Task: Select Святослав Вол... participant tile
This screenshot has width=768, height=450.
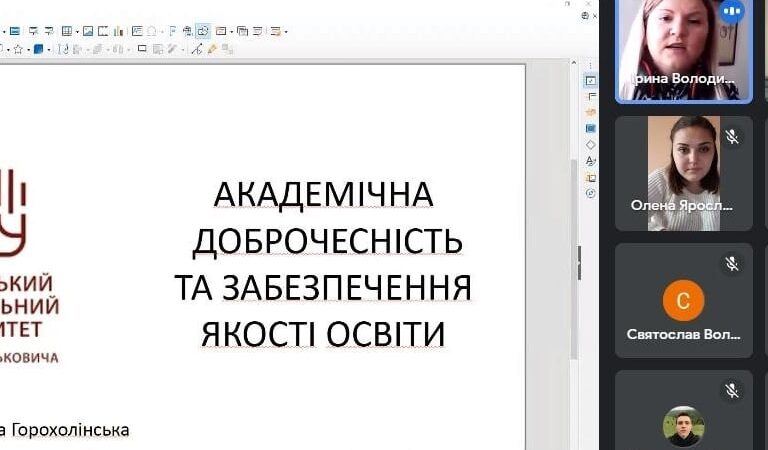Action: tap(684, 300)
